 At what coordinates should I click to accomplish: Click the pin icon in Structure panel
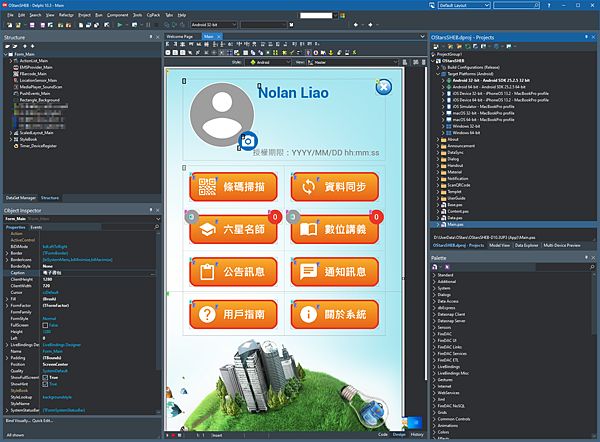[x=151, y=37]
